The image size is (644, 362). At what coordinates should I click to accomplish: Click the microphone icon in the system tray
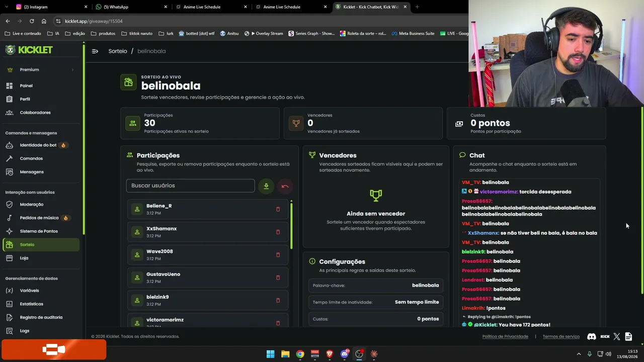pyautogui.click(x=590, y=354)
